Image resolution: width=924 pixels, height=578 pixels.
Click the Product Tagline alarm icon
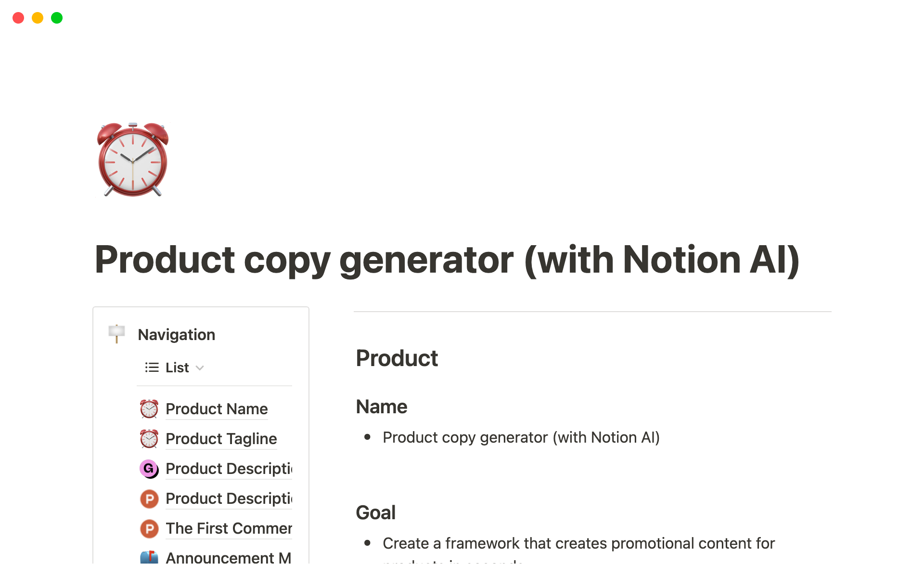click(148, 437)
